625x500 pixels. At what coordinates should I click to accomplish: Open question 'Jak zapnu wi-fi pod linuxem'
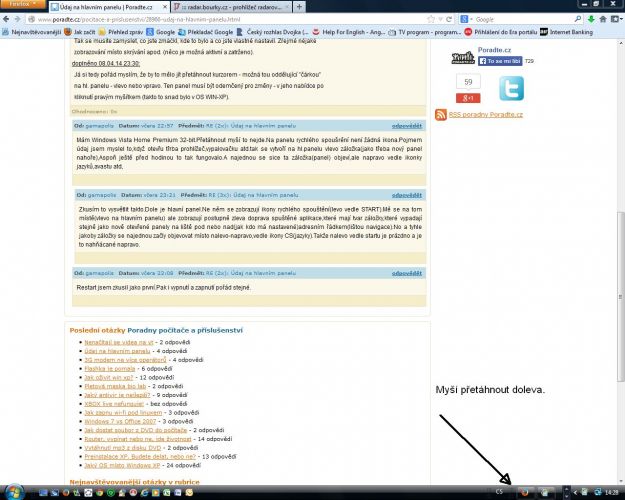click(123, 412)
